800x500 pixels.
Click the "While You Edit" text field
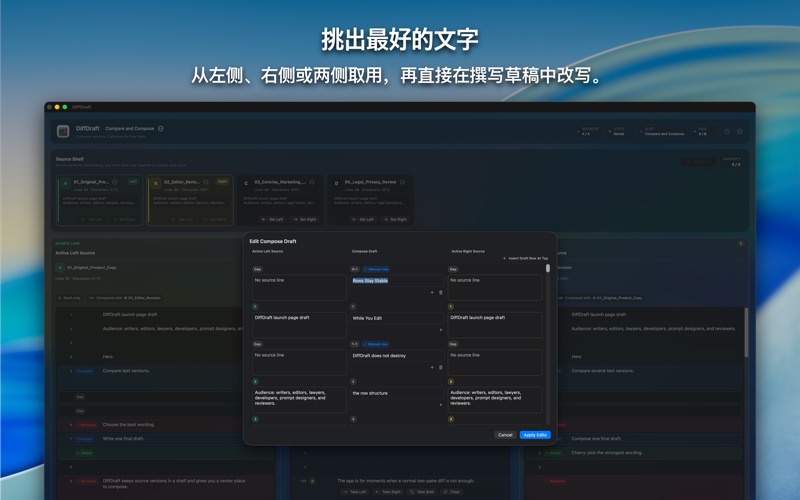pyautogui.click(x=397, y=318)
